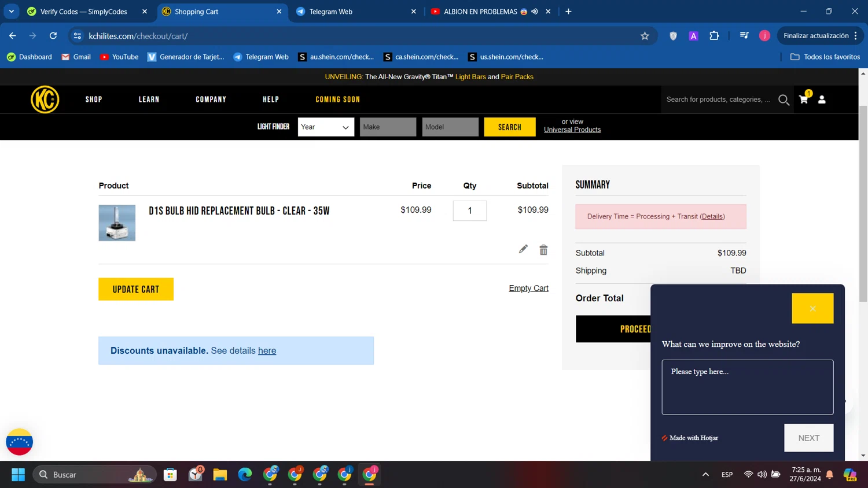Screen dimensions: 868x488
Task: Show hidden system tray icons
Action: coord(705,475)
